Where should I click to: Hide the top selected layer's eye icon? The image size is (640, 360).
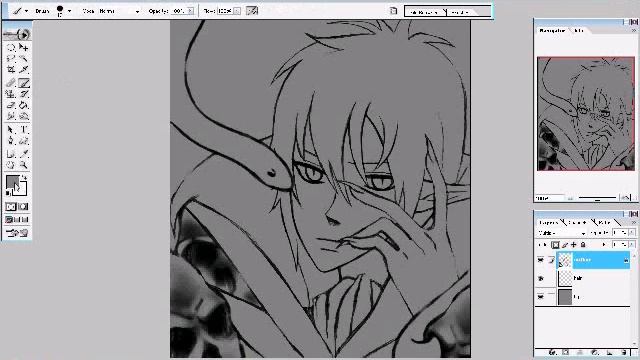[x=541, y=260]
